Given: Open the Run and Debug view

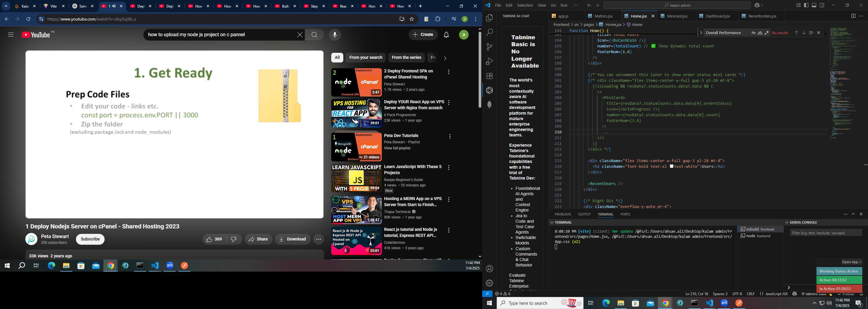Looking at the screenshot, I should coord(489,61).
